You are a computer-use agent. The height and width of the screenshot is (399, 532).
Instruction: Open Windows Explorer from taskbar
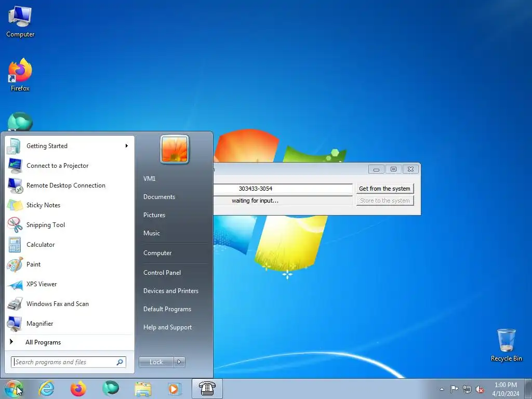pos(143,389)
